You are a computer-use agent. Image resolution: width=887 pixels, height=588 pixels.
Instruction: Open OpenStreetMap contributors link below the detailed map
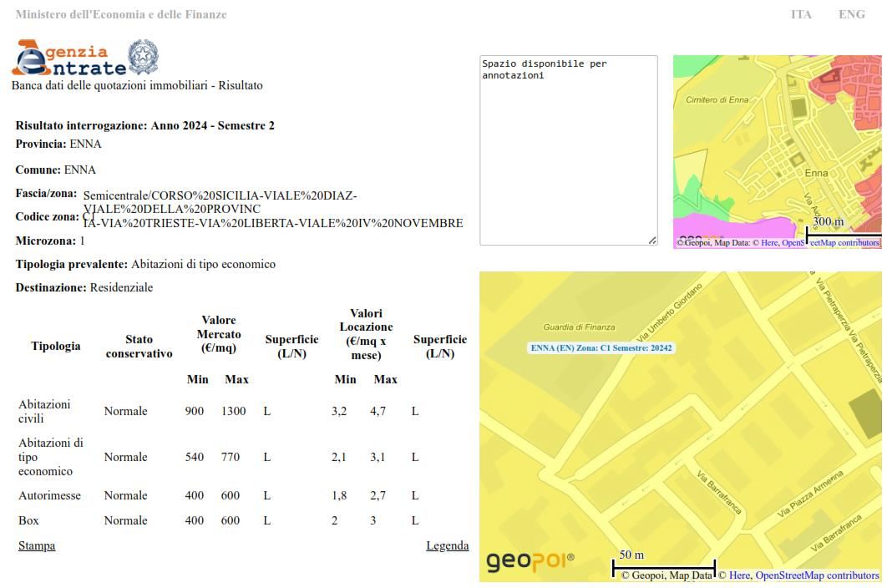pos(817,575)
